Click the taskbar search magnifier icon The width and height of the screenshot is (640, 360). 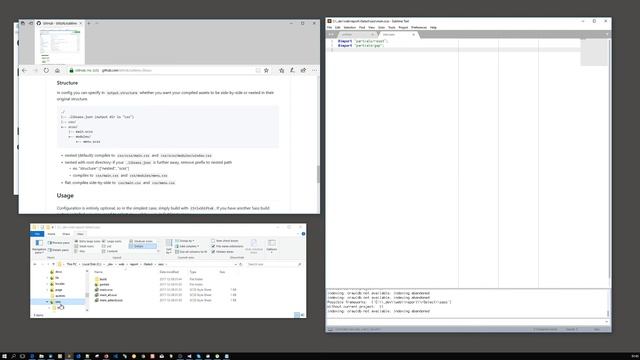click(x=13, y=356)
